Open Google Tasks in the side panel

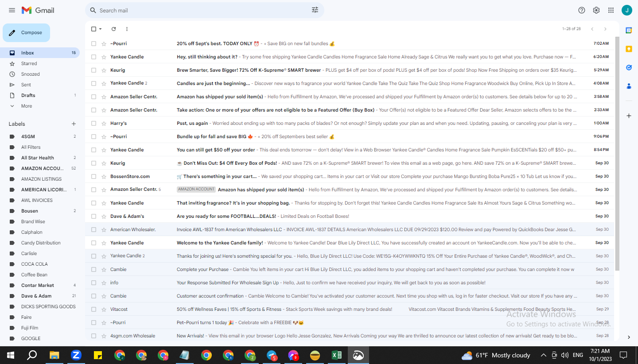coord(629,67)
